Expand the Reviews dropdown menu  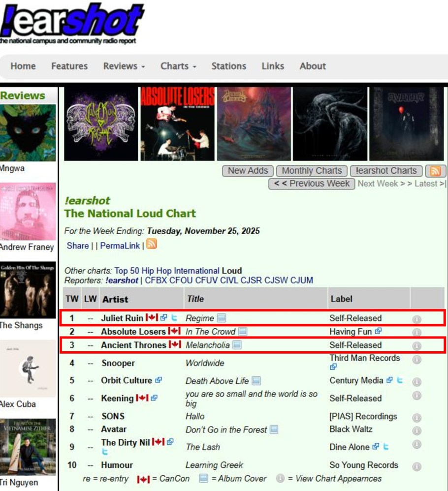pos(124,66)
